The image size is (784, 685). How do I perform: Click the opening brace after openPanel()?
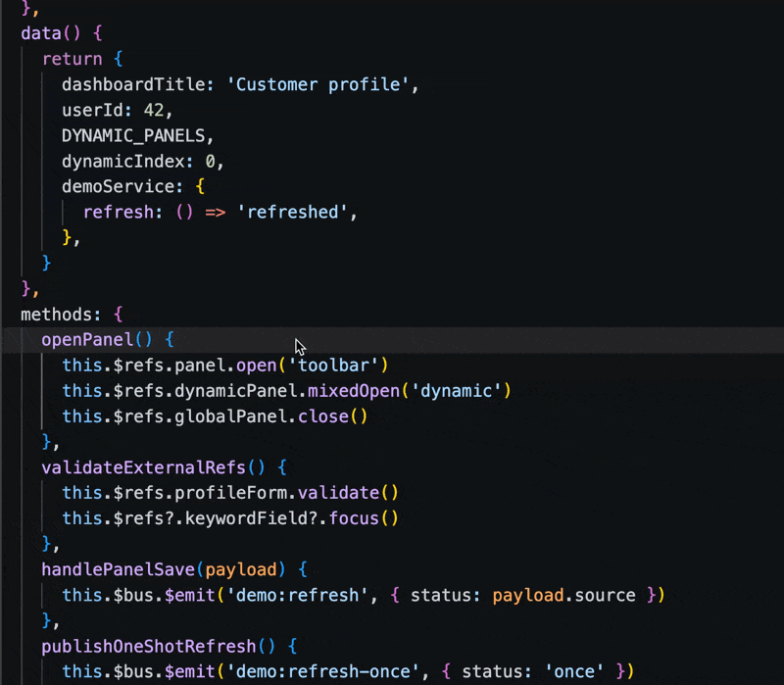pos(170,340)
